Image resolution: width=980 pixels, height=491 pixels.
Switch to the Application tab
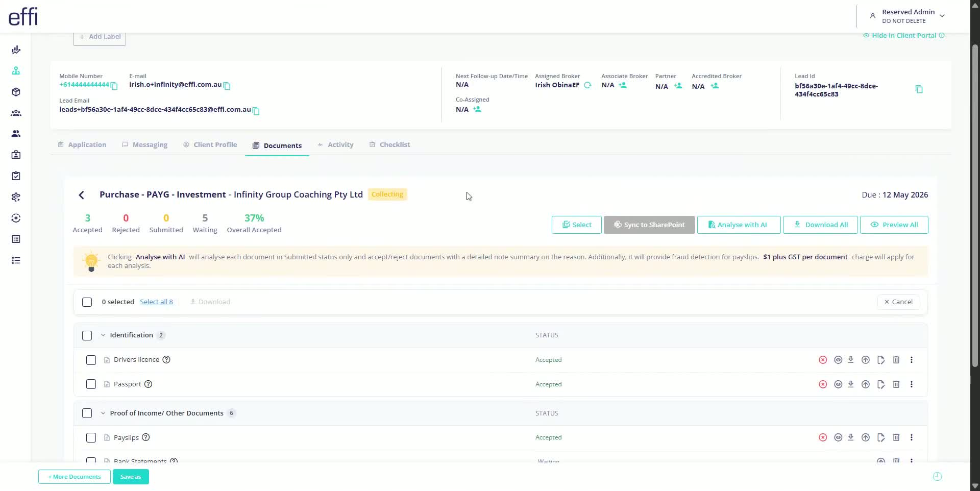82,145
